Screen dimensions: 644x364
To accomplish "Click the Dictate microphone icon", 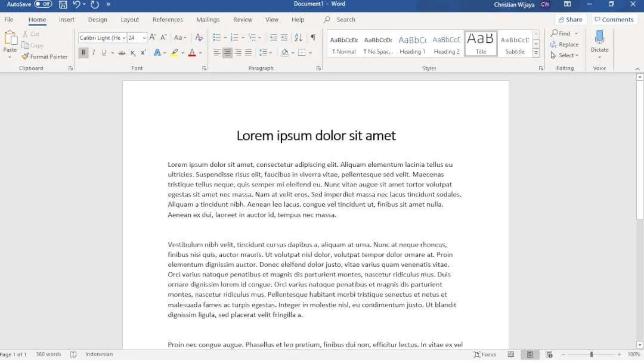I will (600, 37).
